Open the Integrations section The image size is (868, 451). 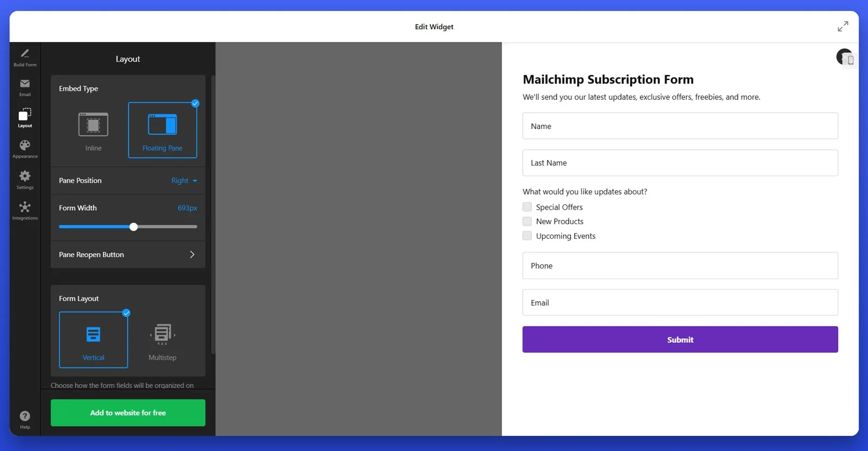pos(25,211)
